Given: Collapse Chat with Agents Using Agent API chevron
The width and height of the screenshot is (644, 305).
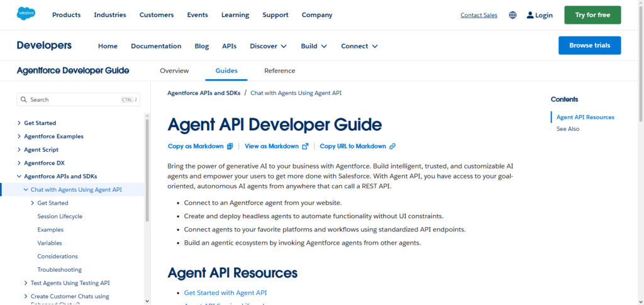Looking at the screenshot, I should (x=25, y=190).
